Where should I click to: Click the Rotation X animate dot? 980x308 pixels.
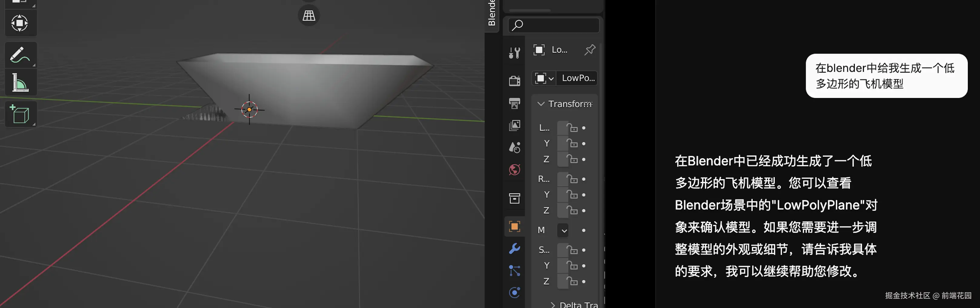coord(584,179)
